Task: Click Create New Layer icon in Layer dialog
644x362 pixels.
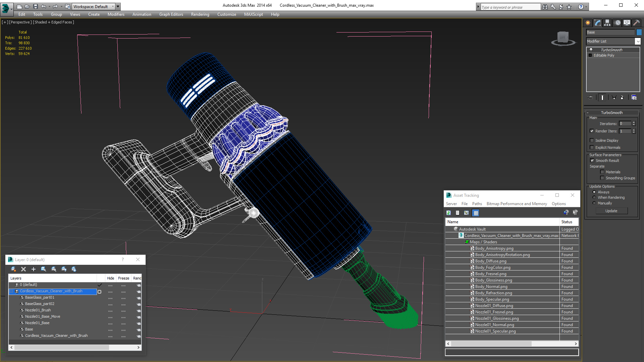Action: (13, 269)
